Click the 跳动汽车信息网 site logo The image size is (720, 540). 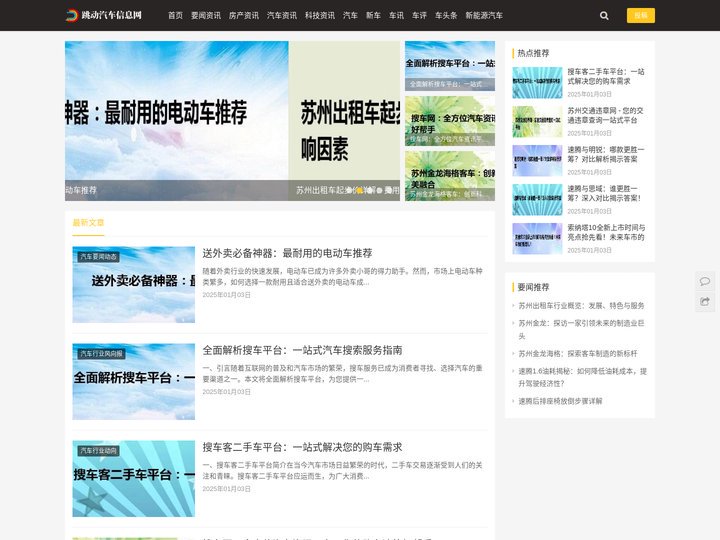click(104, 15)
